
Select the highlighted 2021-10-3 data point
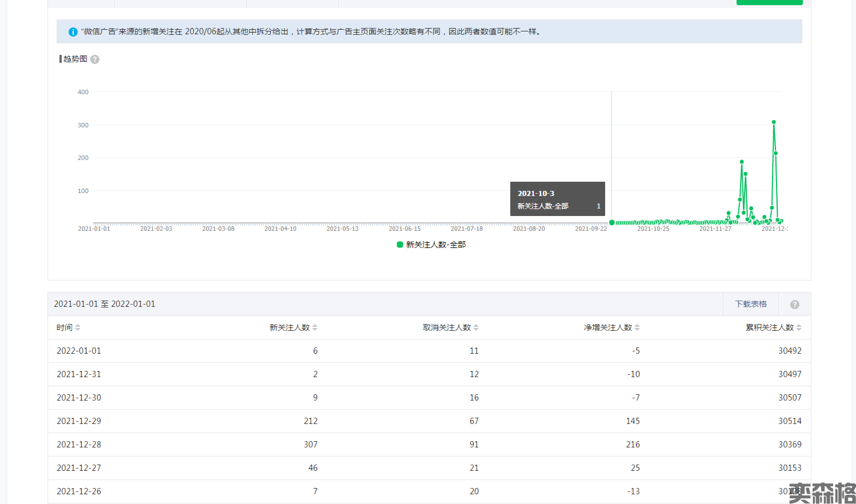[612, 222]
